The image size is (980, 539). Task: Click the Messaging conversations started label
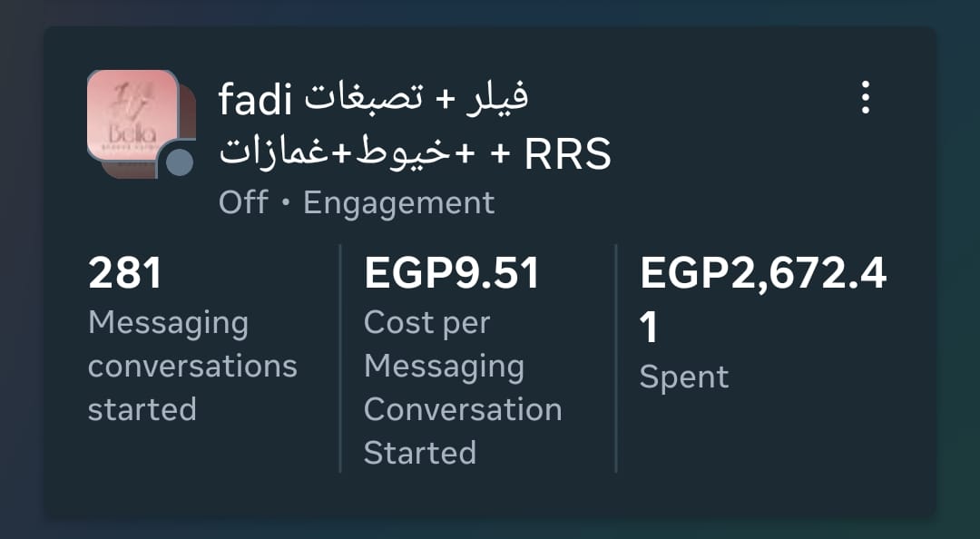[x=191, y=366]
